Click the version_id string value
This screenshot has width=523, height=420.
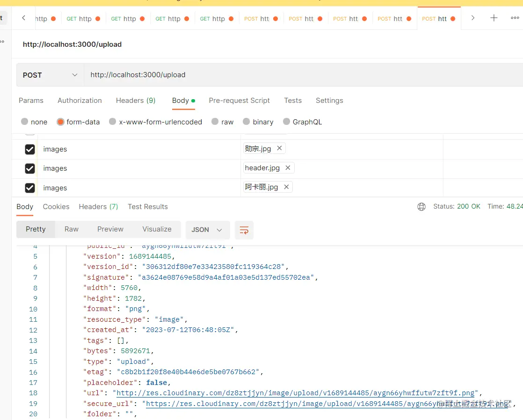tap(213, 267)
